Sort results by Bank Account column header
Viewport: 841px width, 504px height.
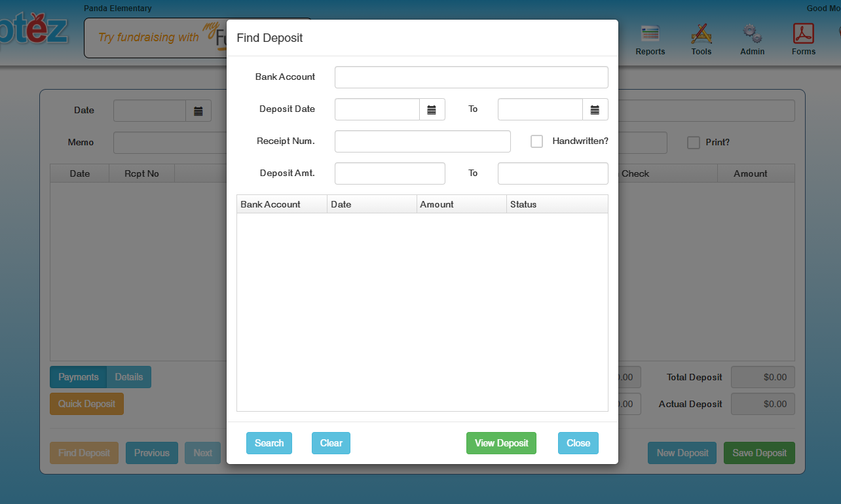pyautogui.click(x=281, y=204)
